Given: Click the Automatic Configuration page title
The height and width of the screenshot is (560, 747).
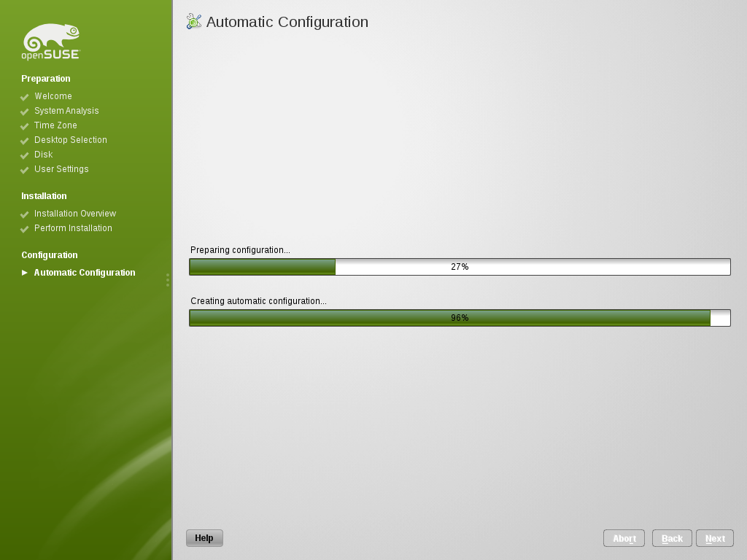Looking at the screenshot, I should pyautogui.click(x=287, y=22).
